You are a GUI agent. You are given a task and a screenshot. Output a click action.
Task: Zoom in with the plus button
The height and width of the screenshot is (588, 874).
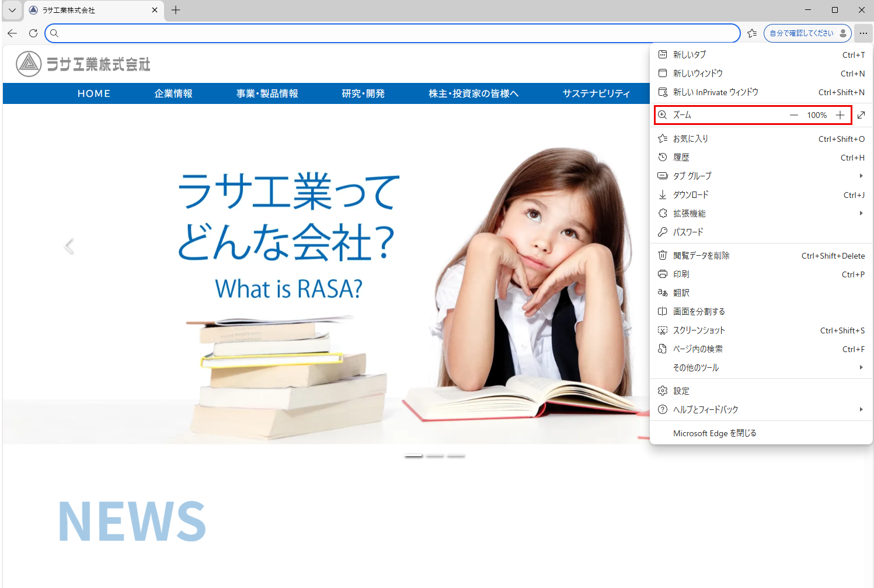pyautogui.click(x=840, y=115)
